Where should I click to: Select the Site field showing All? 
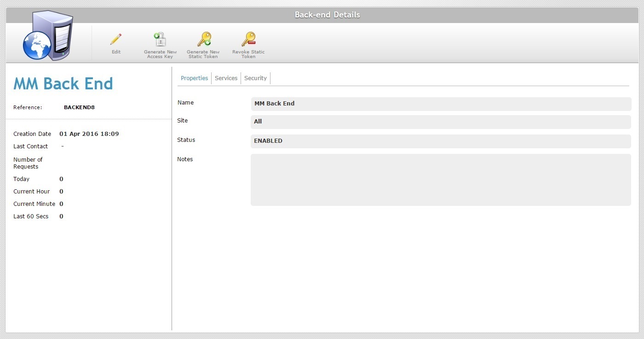[x=441, y=122]
